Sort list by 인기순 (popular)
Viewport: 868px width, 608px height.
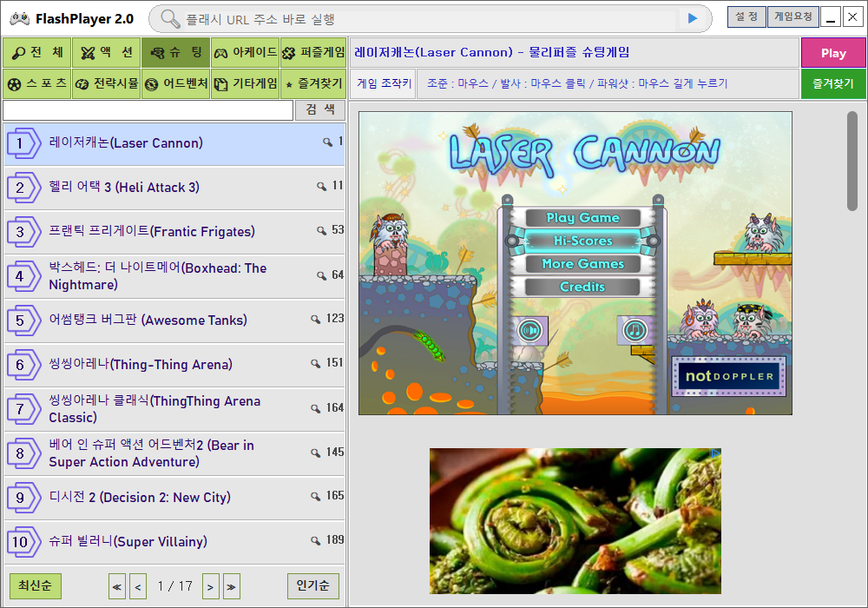[312, 585]
